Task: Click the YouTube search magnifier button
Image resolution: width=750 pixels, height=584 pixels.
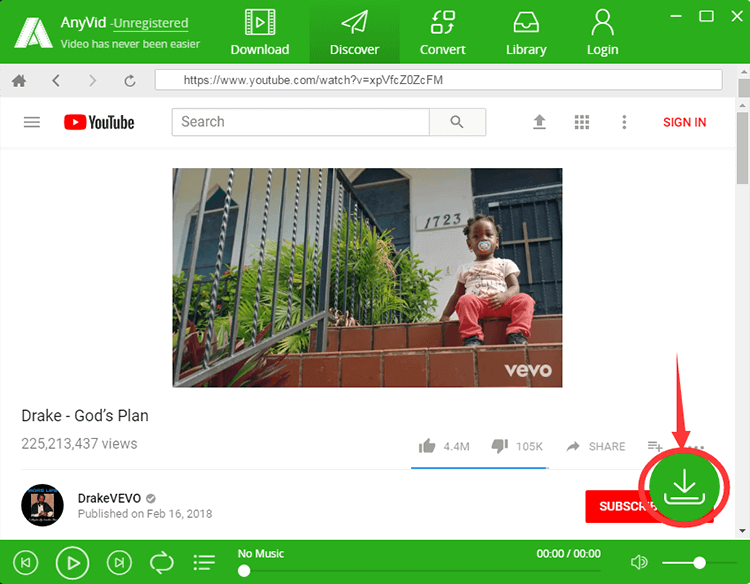Action: (x=457, y=122)
